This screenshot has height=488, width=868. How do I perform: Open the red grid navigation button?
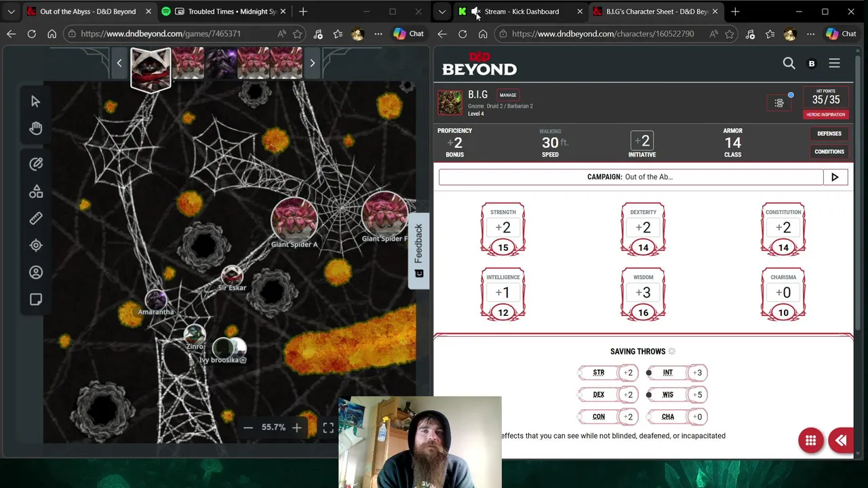810,441
